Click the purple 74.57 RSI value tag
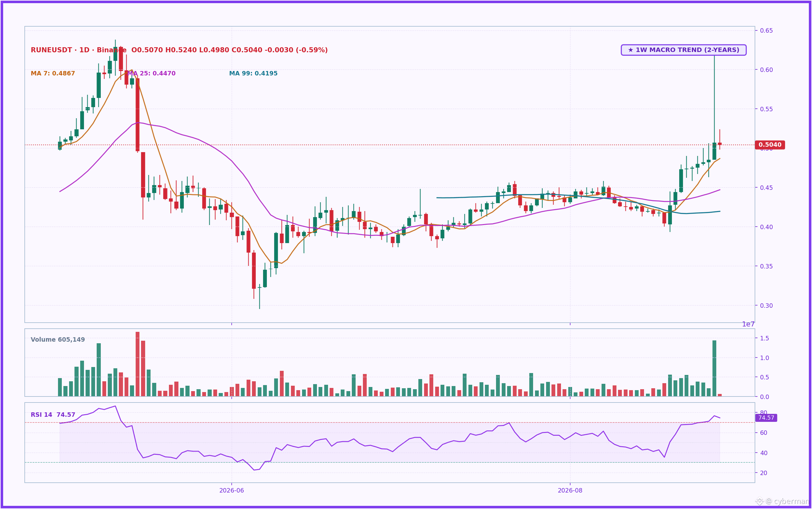Viewport: 812px width, 509px height. 766,418
